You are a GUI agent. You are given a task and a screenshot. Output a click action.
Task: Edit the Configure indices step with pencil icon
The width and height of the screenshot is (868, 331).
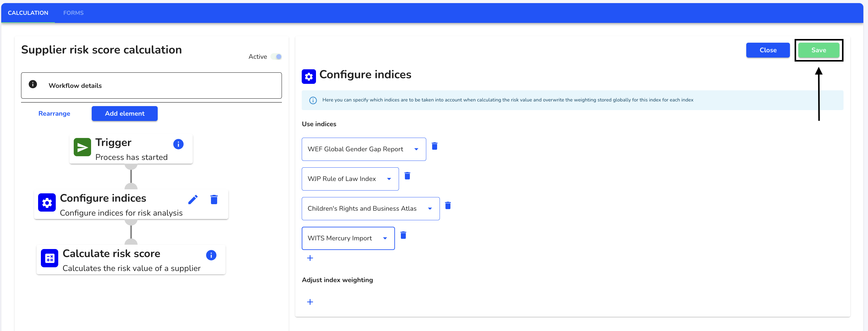click(193, 200)
